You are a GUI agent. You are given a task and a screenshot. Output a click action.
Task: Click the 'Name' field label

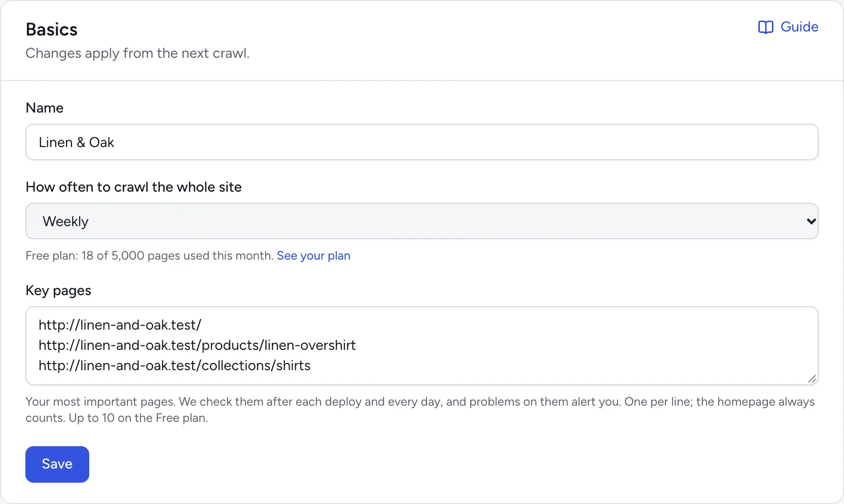click(45, 108)
